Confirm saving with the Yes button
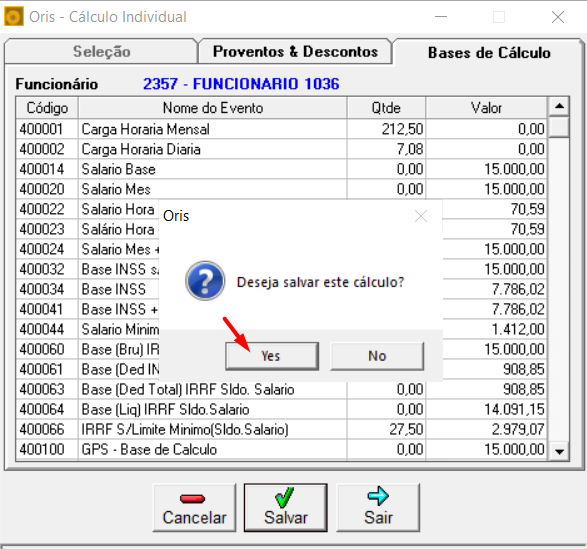Viewport: 587px width, 549px height. click(x=272, y=356)
